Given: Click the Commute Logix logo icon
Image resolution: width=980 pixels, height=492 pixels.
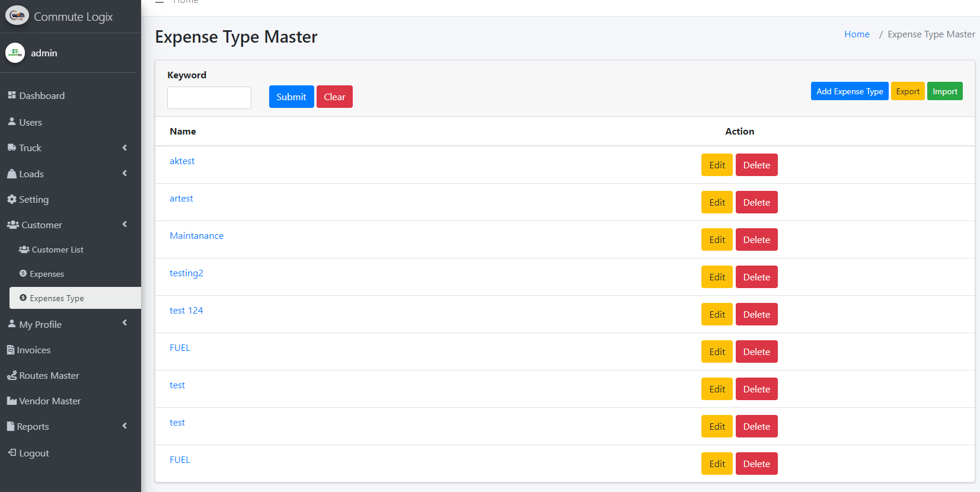Looking at the screenshot, I should click(x=17, y=15).
